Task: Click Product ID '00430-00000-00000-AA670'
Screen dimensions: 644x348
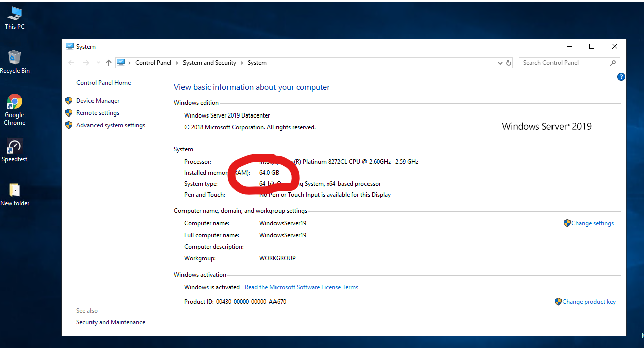Action: [251, 302]
